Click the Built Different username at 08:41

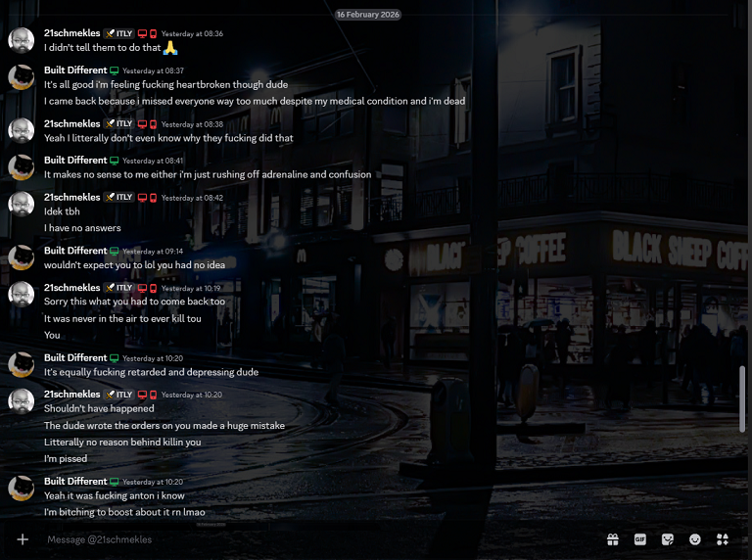[x=75, y=161]
